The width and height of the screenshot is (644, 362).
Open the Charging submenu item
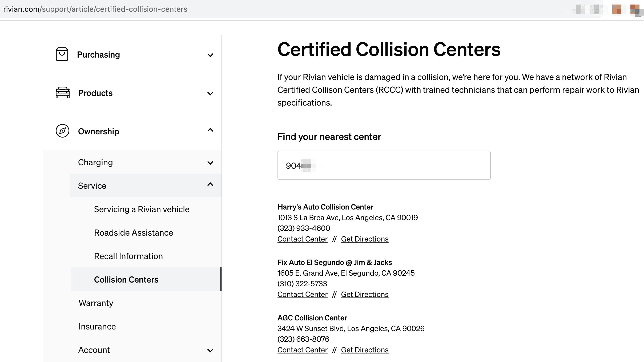coord(95,162)
